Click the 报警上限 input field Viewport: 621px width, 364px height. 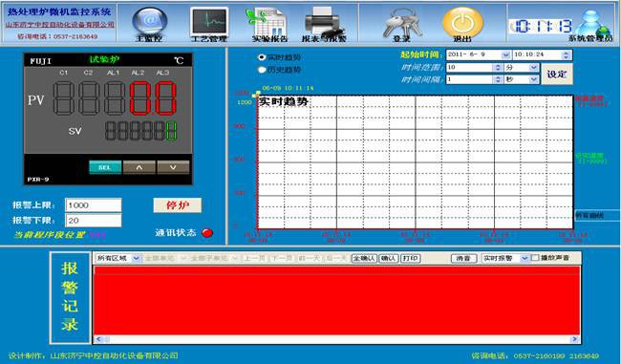[94, 205]
